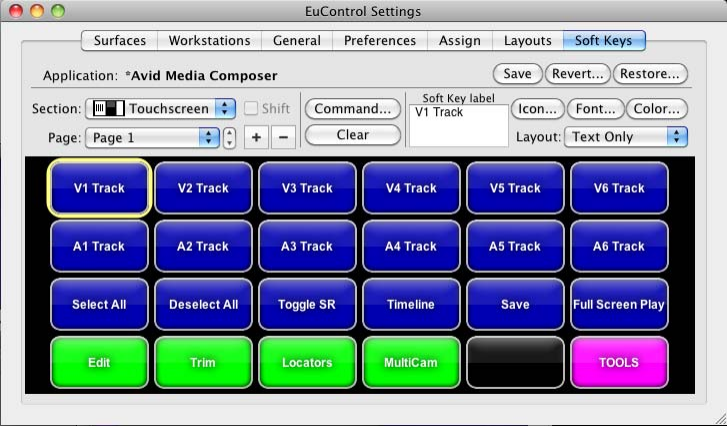This screenshot has height=426, width=727.
Task: Toggle the Shift checkbox
Action: (x=251, y=108)
